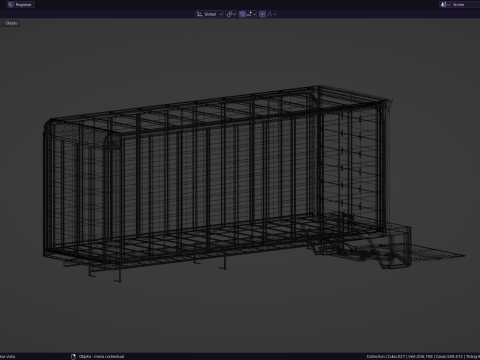Click the scene browse icon
The image size is (480, 360).
tap(443, 4)
